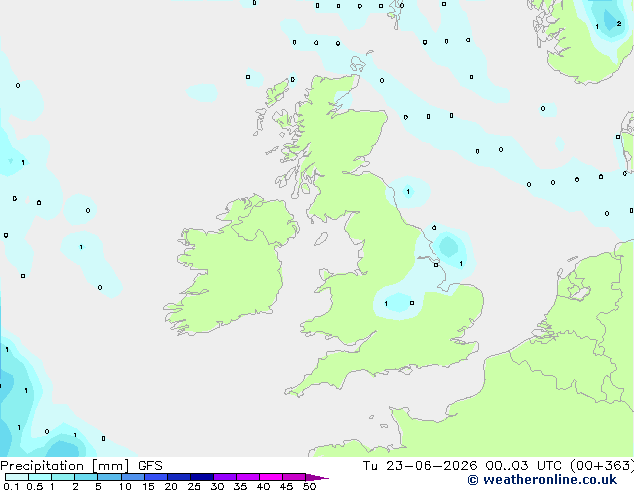Click the '10' legend scale label
Viewport: 634px width, 490px height.
[125, 486]
